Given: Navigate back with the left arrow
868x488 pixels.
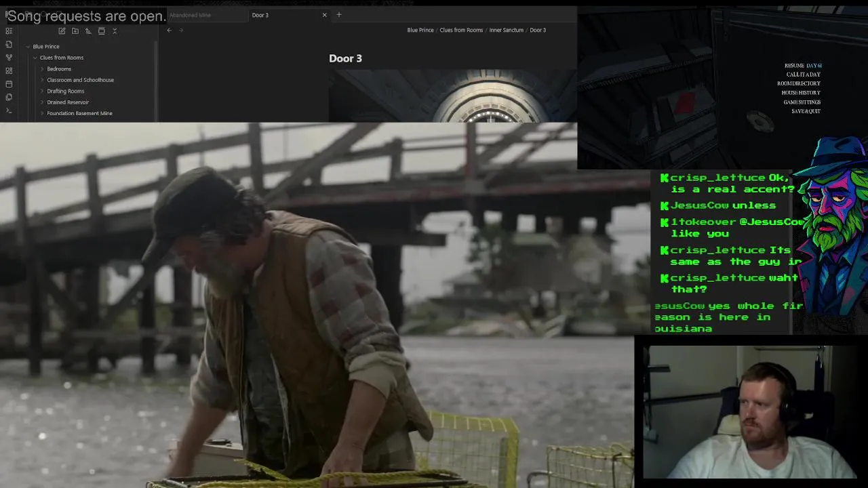Looking at the screenshot, I should pos(170,30).
